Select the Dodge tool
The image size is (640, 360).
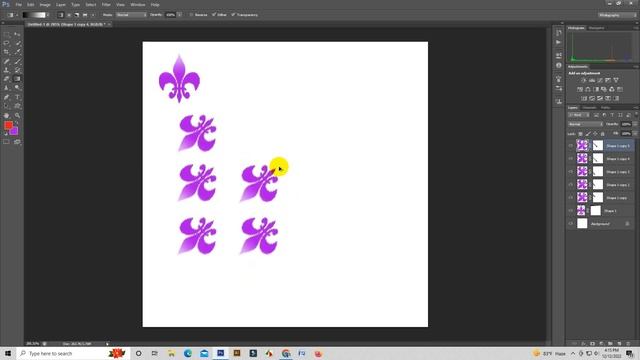click(17, 88)
